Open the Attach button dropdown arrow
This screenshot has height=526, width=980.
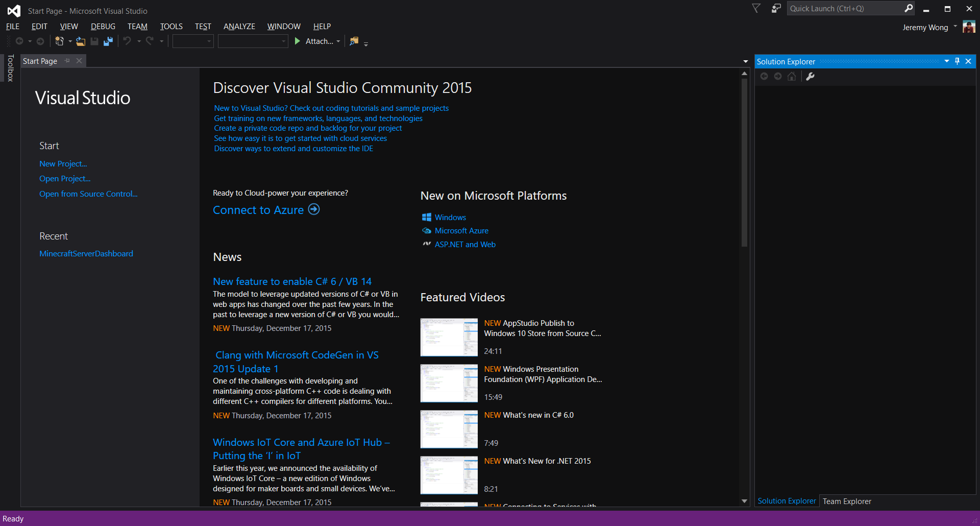pos(338,41)
